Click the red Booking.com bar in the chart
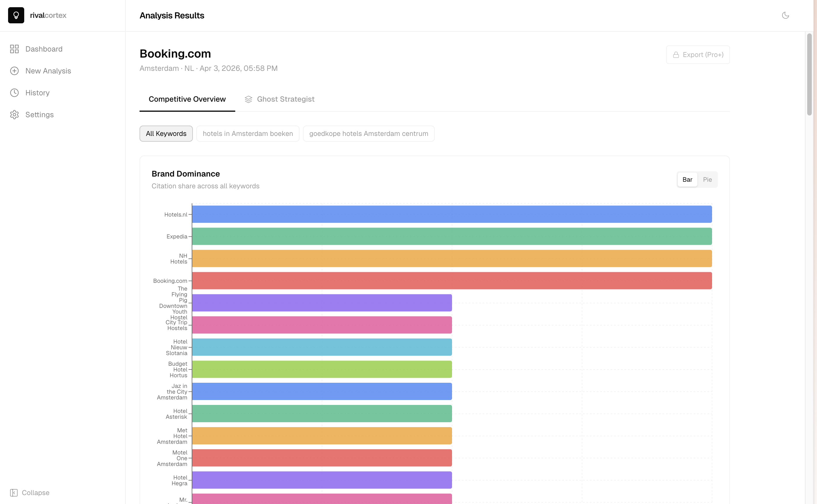Viewport: 817px width, 504px height. 452,281
